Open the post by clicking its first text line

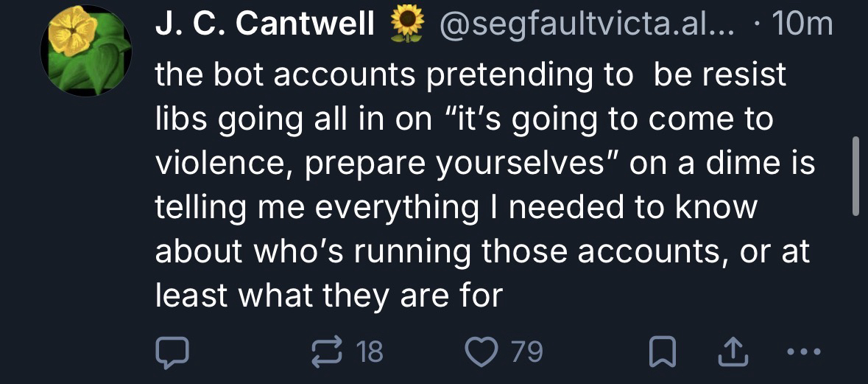point(471,75)
